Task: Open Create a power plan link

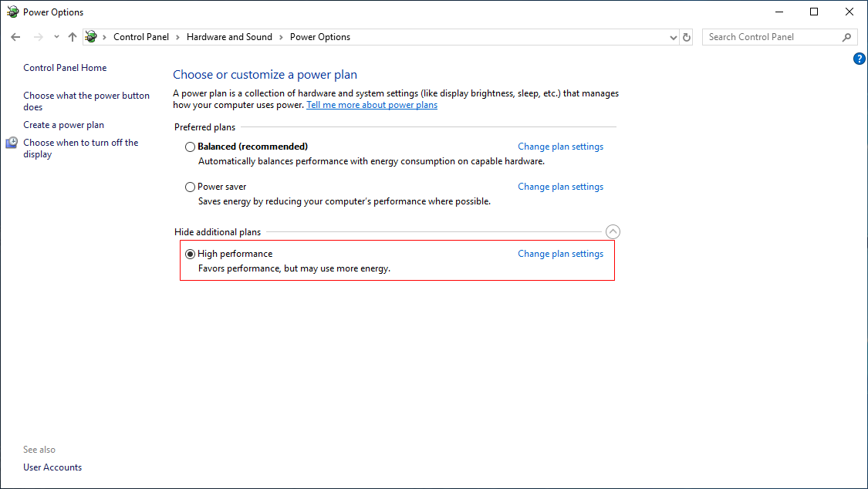Action: click(63, 125)
